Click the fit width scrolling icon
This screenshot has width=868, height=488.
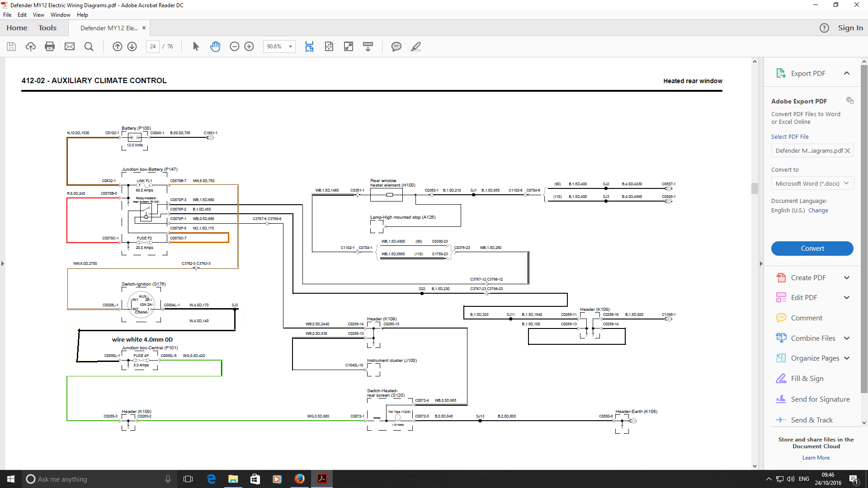[309, 47]
